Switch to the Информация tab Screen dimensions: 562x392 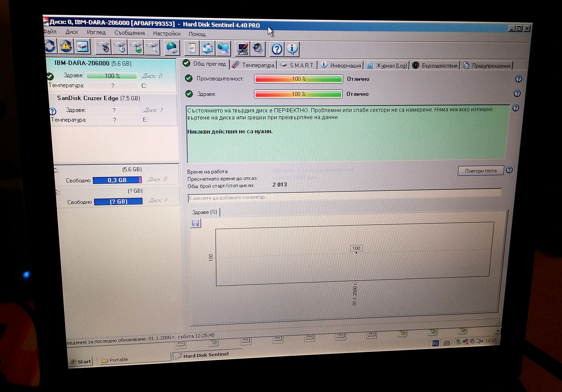click(341, 65)
